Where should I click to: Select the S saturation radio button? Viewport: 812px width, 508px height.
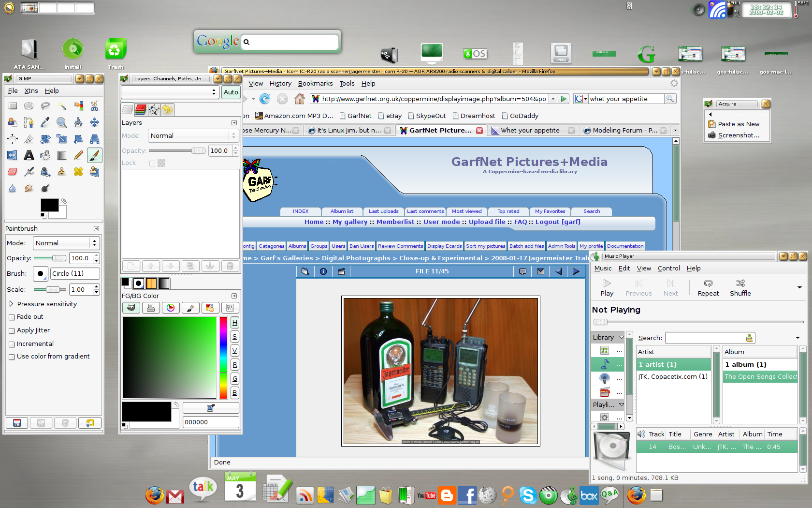point(234,337)
